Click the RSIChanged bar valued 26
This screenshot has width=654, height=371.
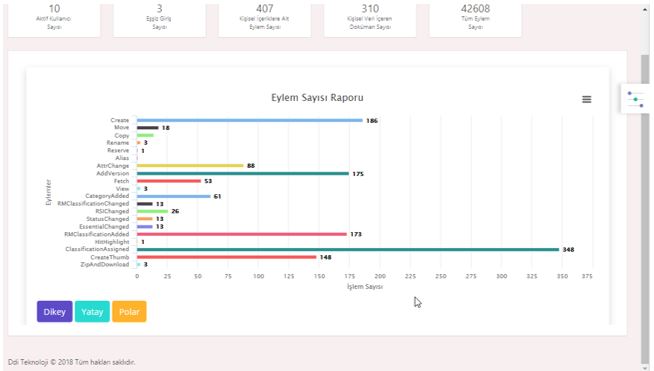[x=152, y=211]
